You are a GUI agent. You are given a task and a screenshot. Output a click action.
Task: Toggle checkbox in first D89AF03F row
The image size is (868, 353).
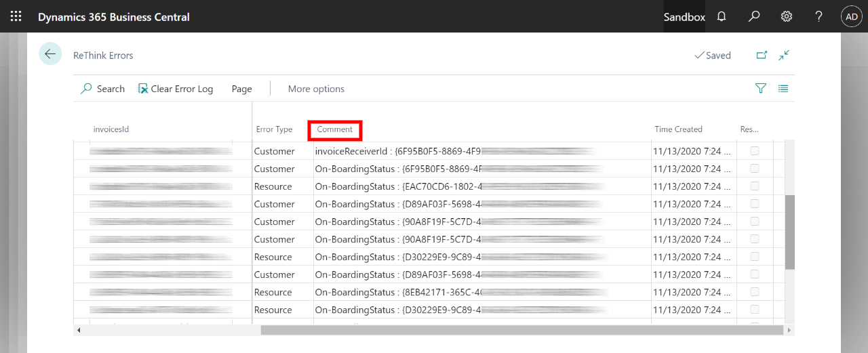coord(755,204)
